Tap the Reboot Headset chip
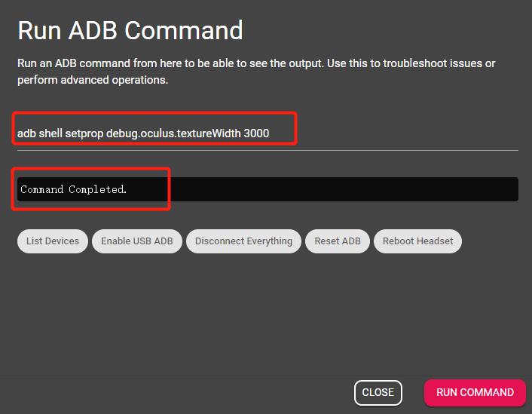The height and width of the screenshot is (414, 532). click(417, 241)
